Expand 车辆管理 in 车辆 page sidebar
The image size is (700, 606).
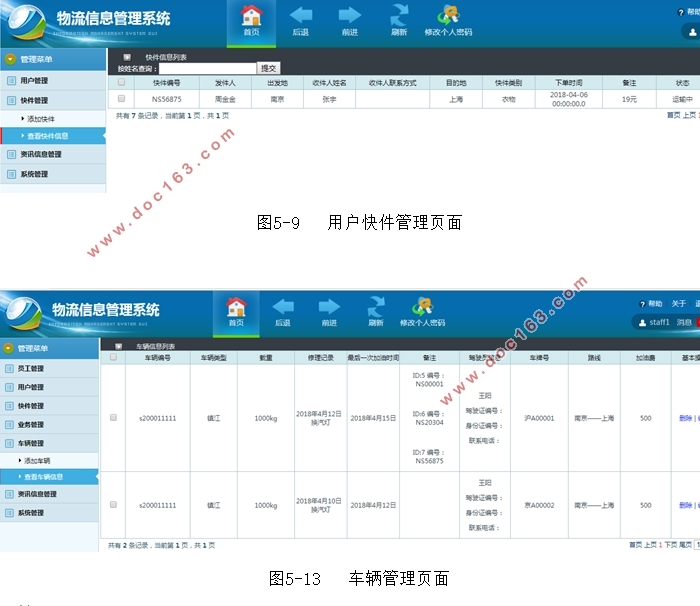49,443
